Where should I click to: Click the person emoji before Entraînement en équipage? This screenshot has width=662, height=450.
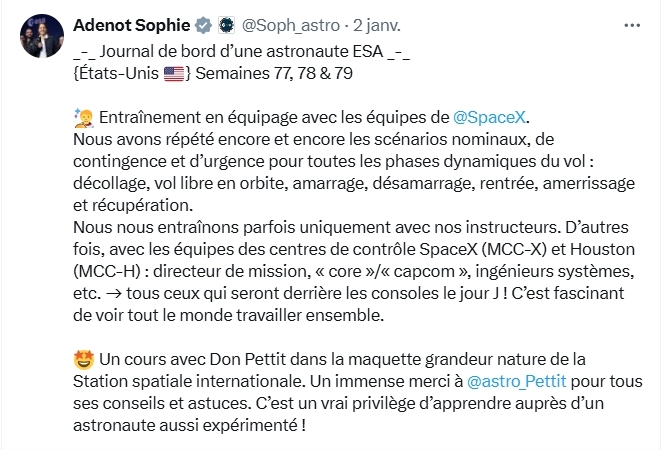82,117
